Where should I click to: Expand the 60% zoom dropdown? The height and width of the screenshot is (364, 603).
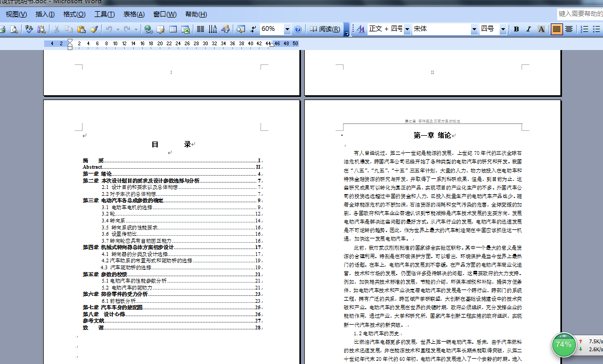287,29
